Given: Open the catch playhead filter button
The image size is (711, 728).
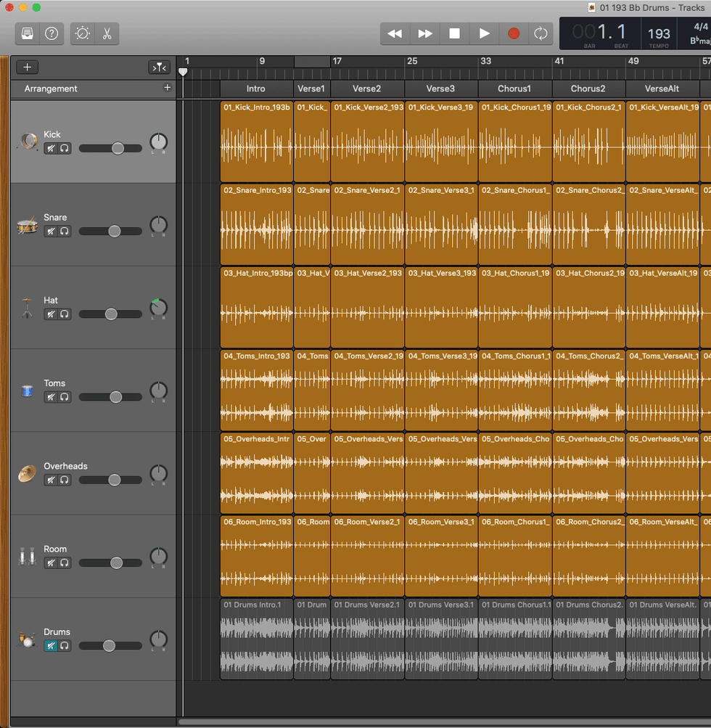Looking at the screenshot, I should pyautogui.click(x=159, y=68).
